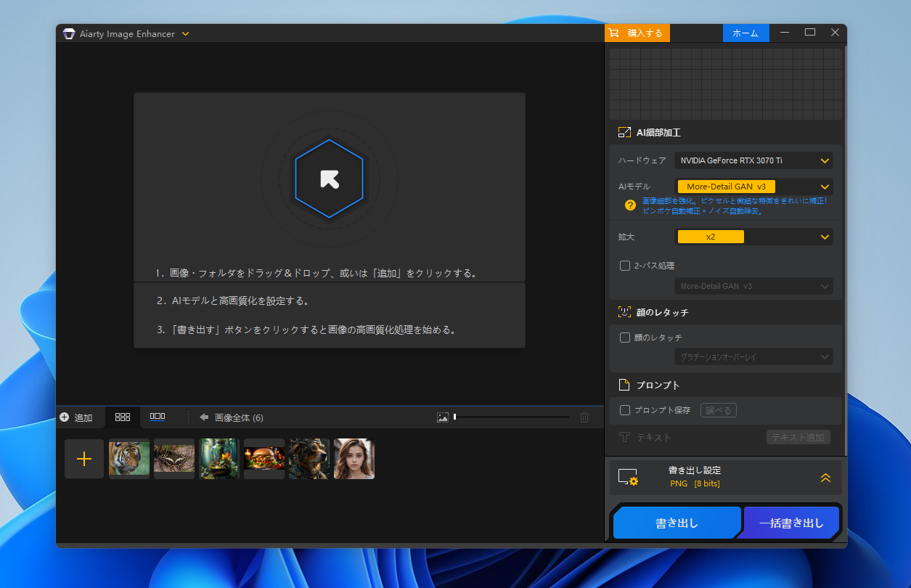Maximize the Aiarty window
911x588 pixels.
tap(810, 33)
